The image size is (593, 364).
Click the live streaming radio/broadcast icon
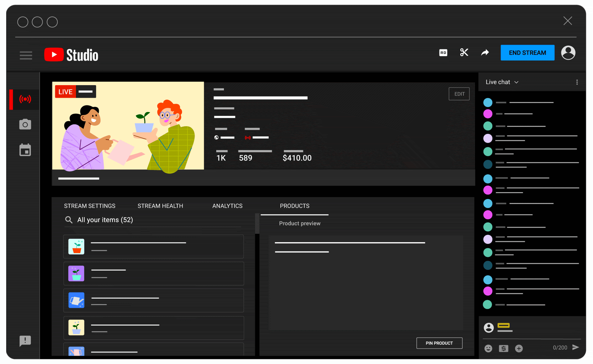click(x=24, y=99)
